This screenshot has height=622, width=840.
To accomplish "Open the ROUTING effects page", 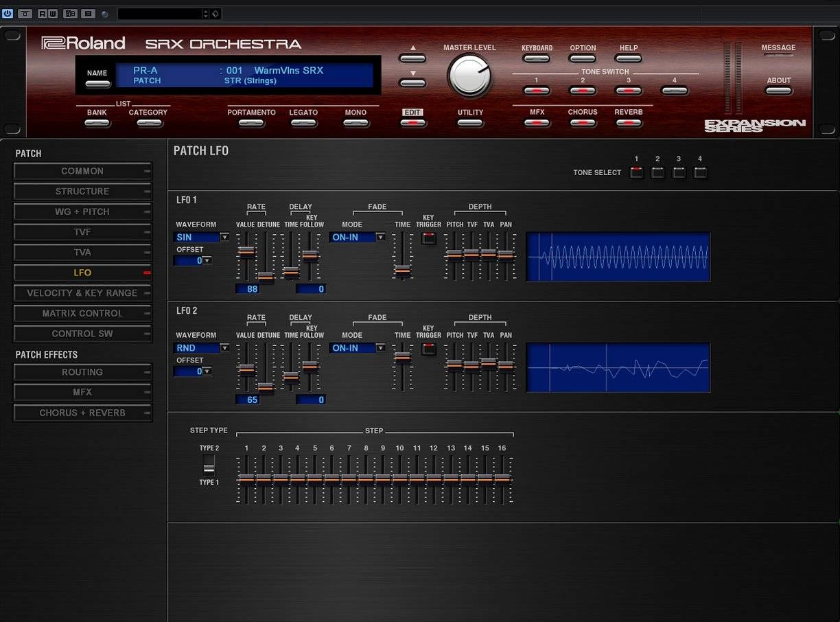I will (82, 372).
